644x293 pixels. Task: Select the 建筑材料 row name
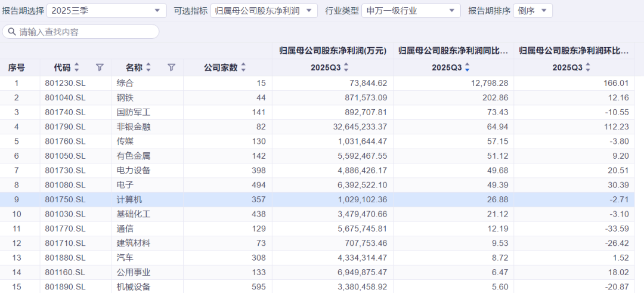pyautogui.click(x=134, y=243)
